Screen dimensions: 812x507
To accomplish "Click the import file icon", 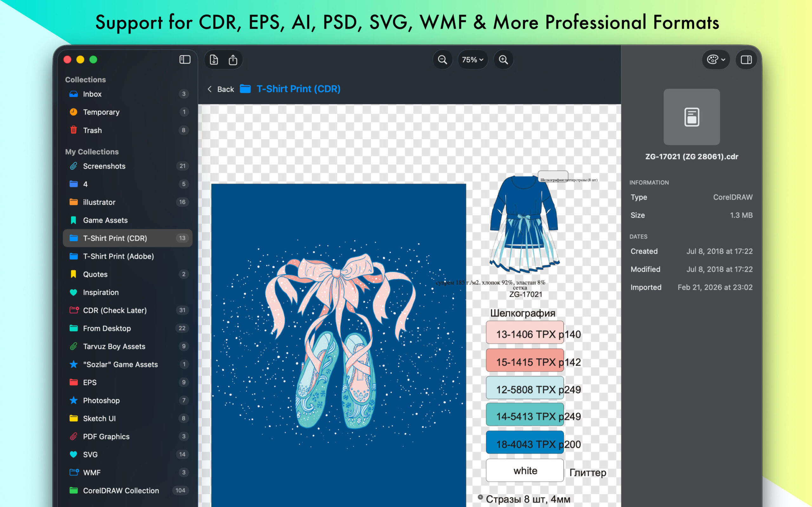I will coord(214,60).
